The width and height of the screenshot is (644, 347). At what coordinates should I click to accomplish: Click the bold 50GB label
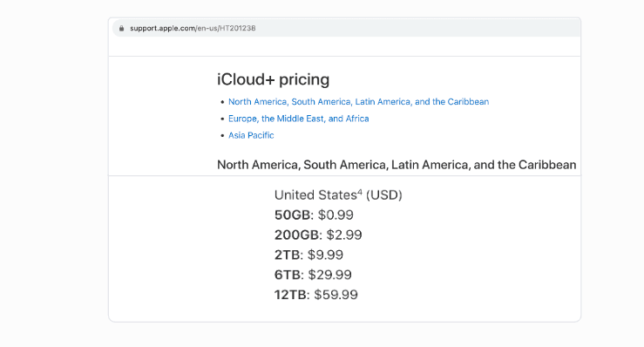click(292, 215)
